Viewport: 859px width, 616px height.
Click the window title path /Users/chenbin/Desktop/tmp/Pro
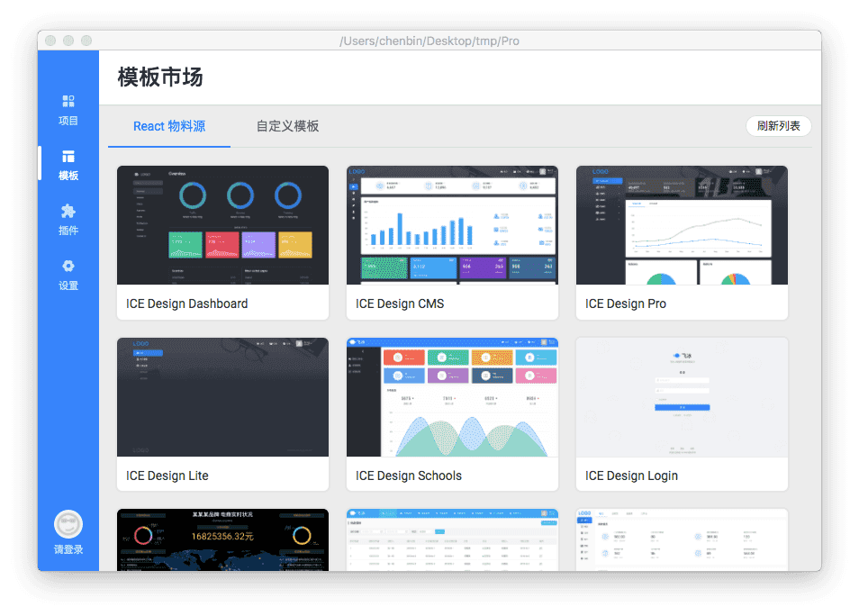coord(429,41)
